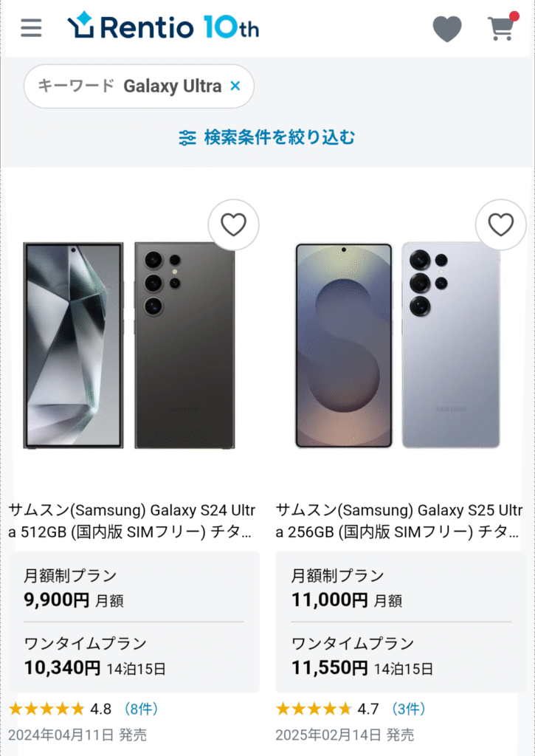Open Galaxy S25 Ultra 256GB title link
The height and width of the screenshot is (756, 535).
tap(399, 521)
